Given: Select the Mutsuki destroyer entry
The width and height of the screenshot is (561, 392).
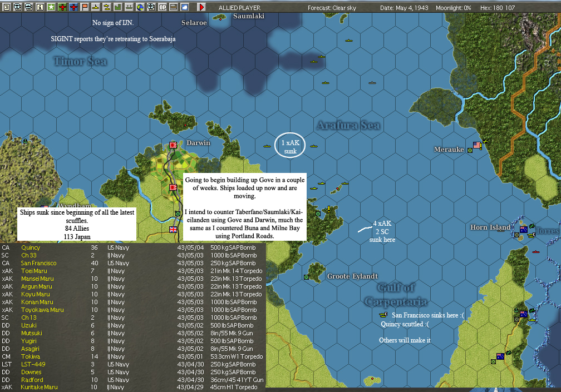Looking at the screenshot, I should [x=132, y=333].
